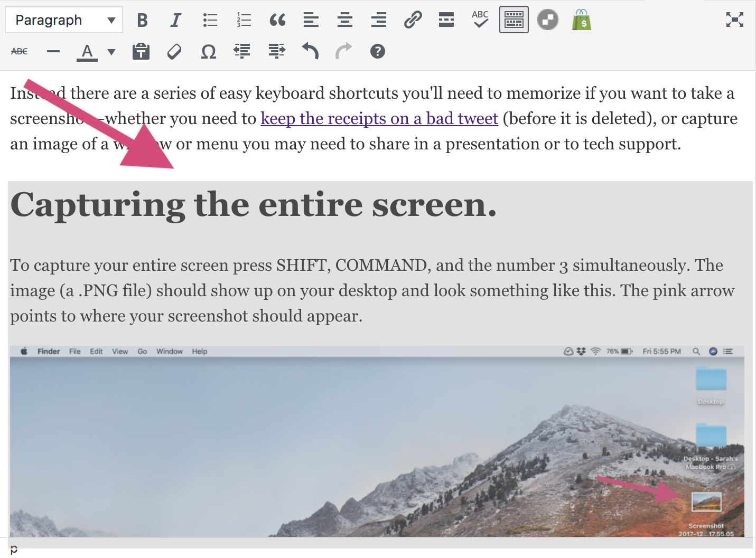Undo the last edit
The image size is (756, 558).
point(310,51)
